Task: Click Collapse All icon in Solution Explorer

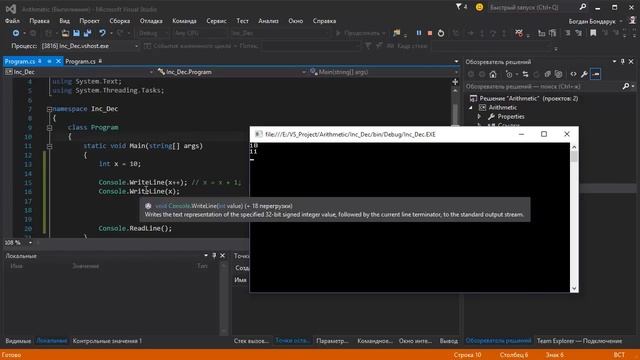Action: point(547,74)
